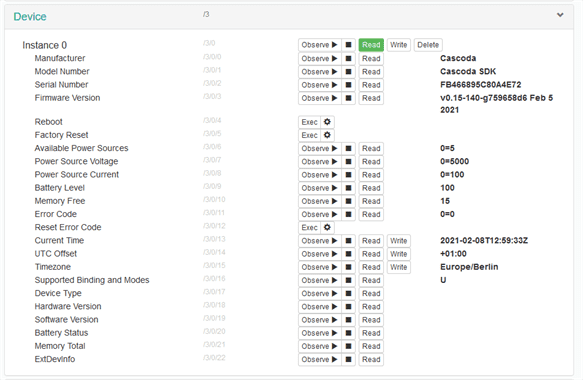
Task: Start observing Memory Total
Action: (319, 347)
